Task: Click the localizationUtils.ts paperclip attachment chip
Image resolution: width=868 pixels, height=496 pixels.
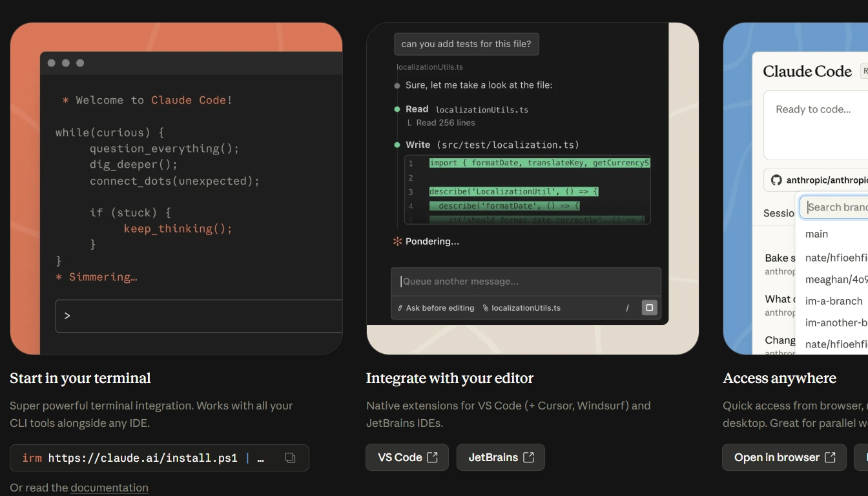Action: [x=522, y=308]
